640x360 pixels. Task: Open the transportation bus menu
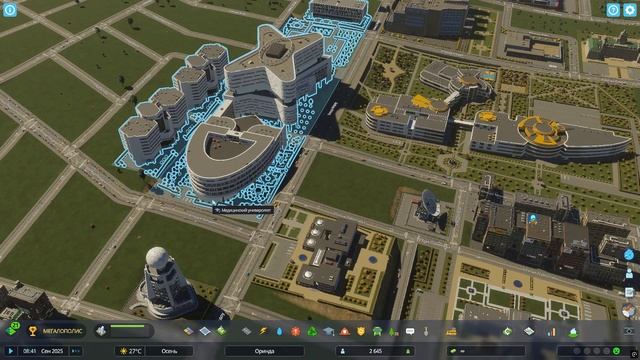point(377,331)
